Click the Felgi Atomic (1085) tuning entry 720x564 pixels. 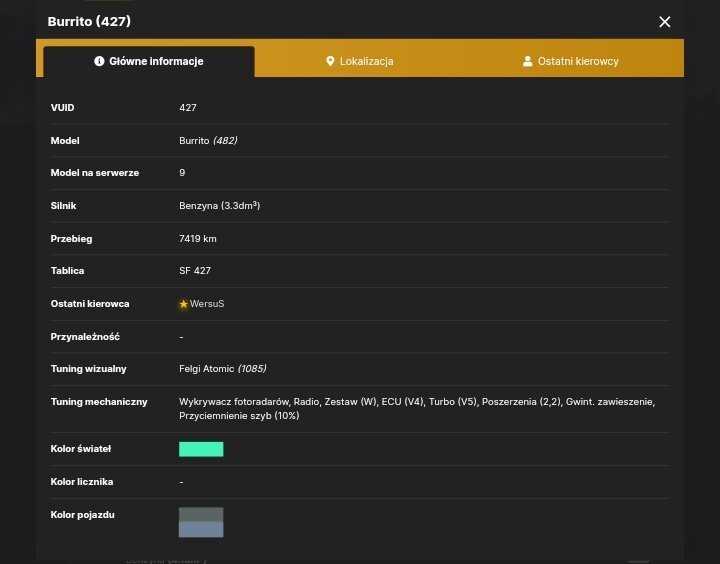(223, 369)
